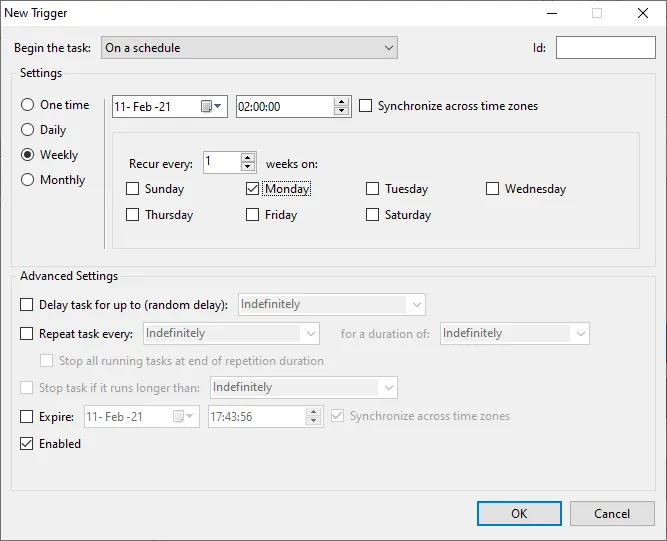Uncheck the Monday checkbox
The image size is (667, 541).
253,189
